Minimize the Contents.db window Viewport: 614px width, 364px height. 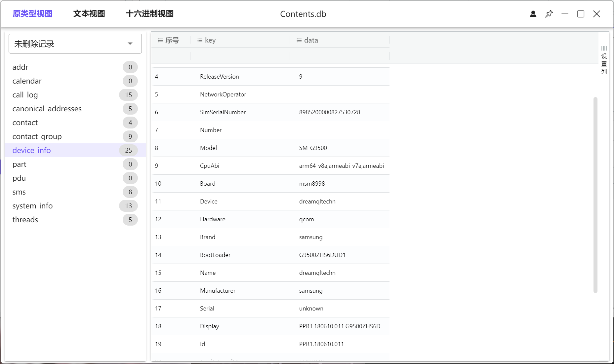pos(565,14)
